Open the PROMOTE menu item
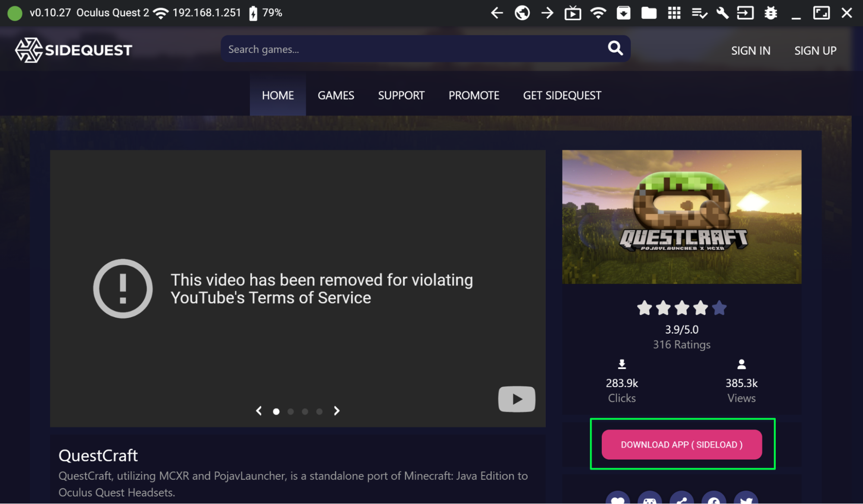 click(474, 95)
